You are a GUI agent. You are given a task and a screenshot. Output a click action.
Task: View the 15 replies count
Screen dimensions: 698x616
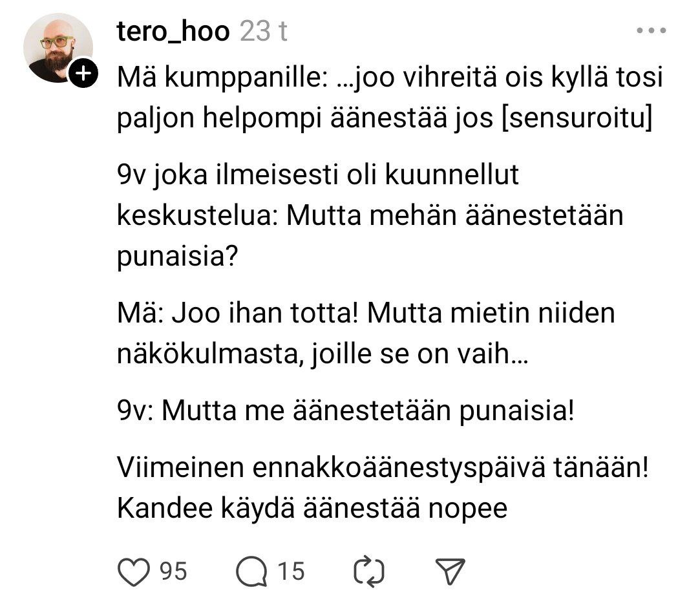click(x=291, y=571)
